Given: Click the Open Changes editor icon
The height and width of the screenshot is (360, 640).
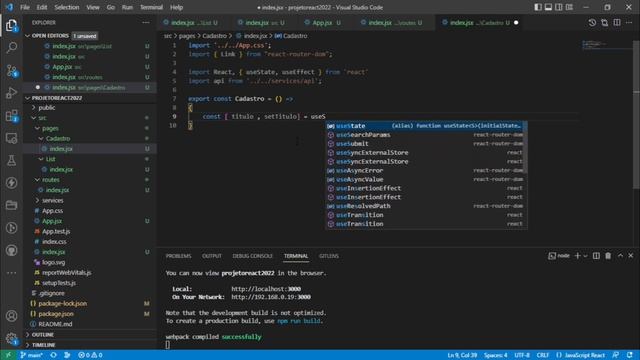Looking at the screenshot, I should point(604,23).
